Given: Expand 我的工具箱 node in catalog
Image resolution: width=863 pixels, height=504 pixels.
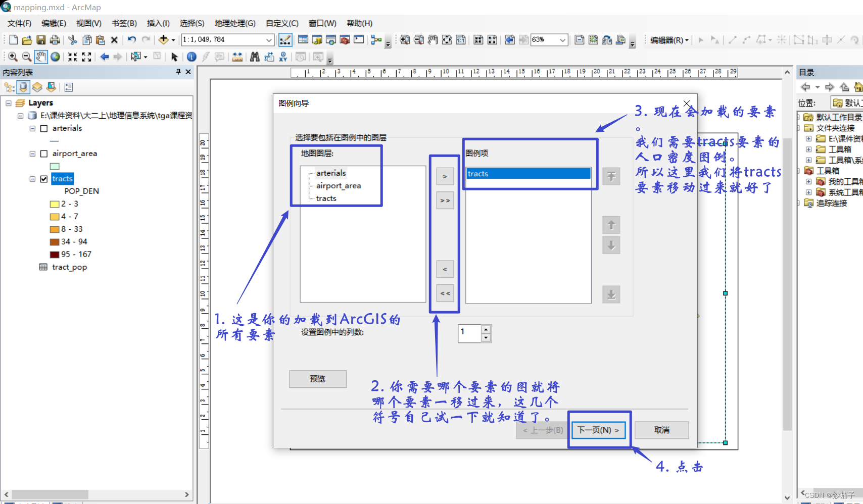Looking at the screenshot, I should click(808, 181).
